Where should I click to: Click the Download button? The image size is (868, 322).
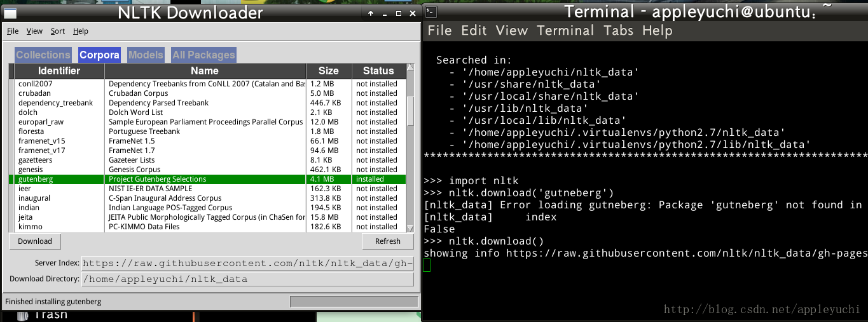point(35,241)
